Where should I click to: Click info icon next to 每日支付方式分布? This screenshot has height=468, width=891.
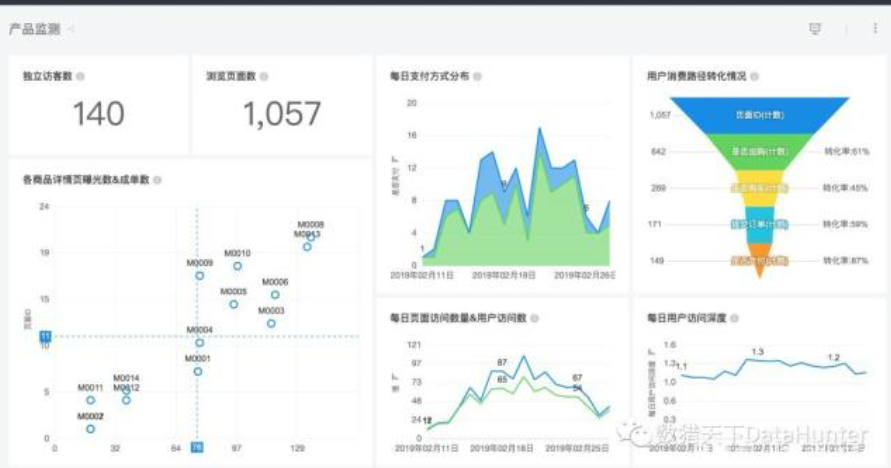(x=477, y=76)
